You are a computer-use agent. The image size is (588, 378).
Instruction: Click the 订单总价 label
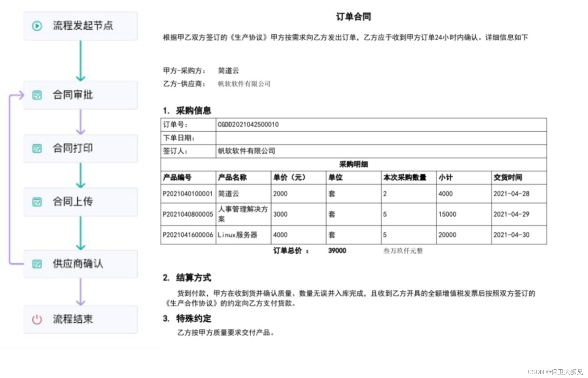pos(291,251)
